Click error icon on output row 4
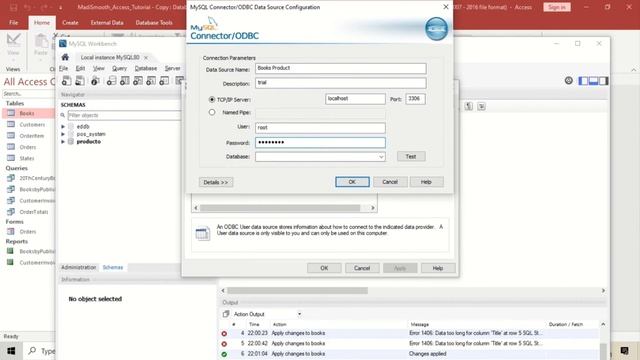Image resolution: width=640 pixels, height=360 pixels. click(x=224, y=333)
